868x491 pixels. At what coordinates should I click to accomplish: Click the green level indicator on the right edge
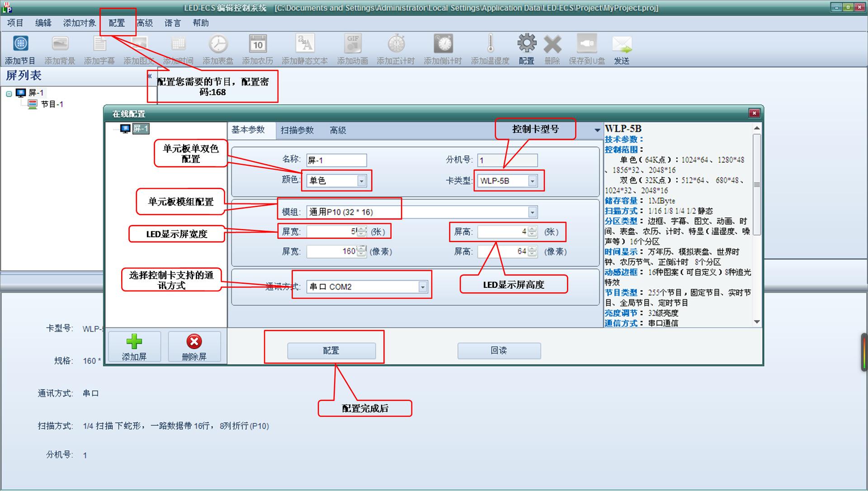click(x=864, y=353)
